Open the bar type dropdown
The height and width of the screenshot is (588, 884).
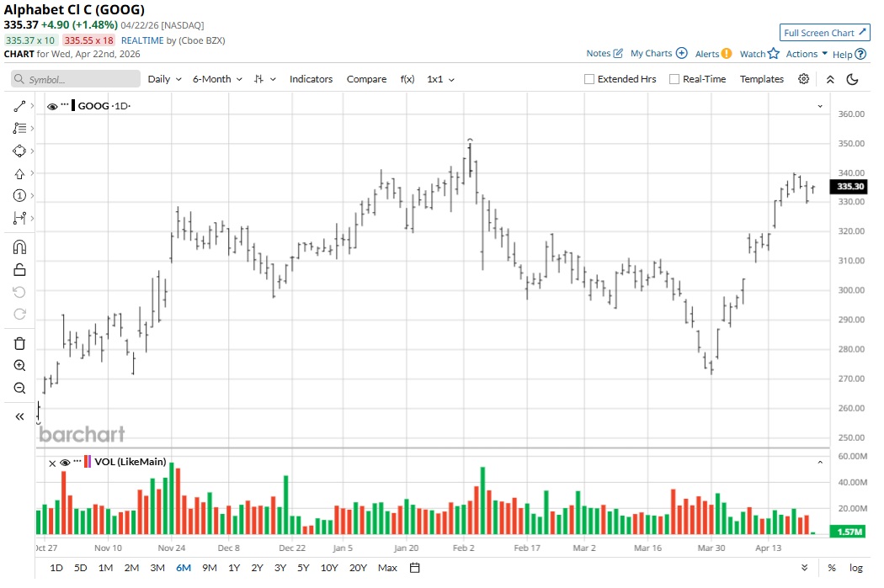point(264,79)
